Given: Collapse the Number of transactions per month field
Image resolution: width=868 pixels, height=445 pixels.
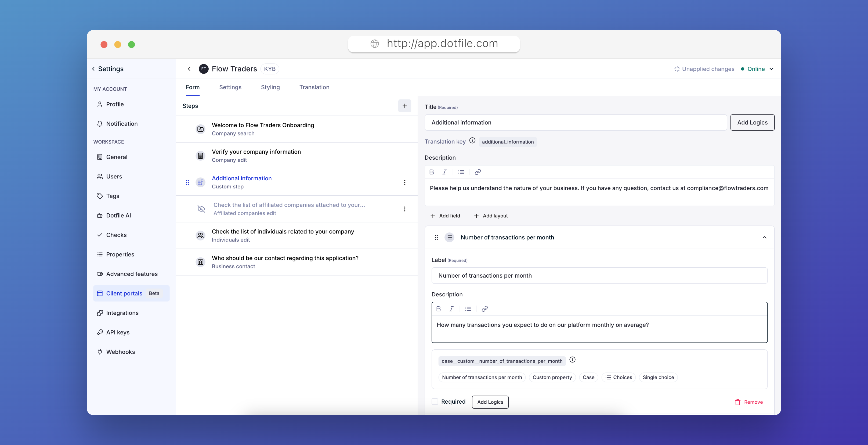Looking at the screenshot, I should (x=764, y=237).
